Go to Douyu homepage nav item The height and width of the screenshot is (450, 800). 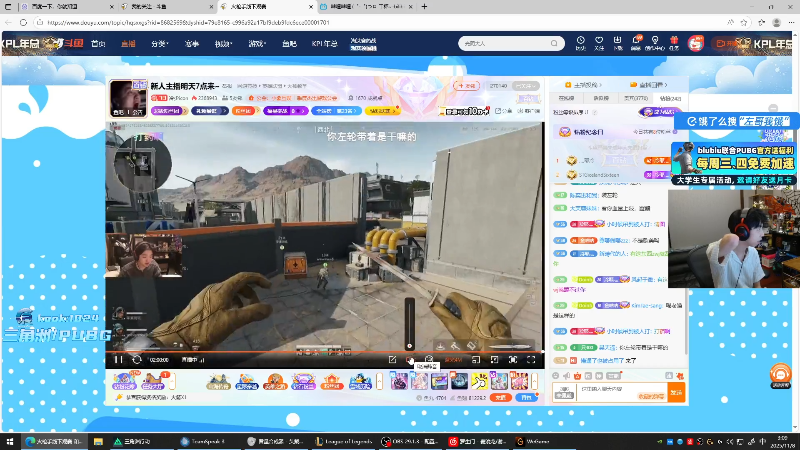pyautogui.click(x=98, y=44)
